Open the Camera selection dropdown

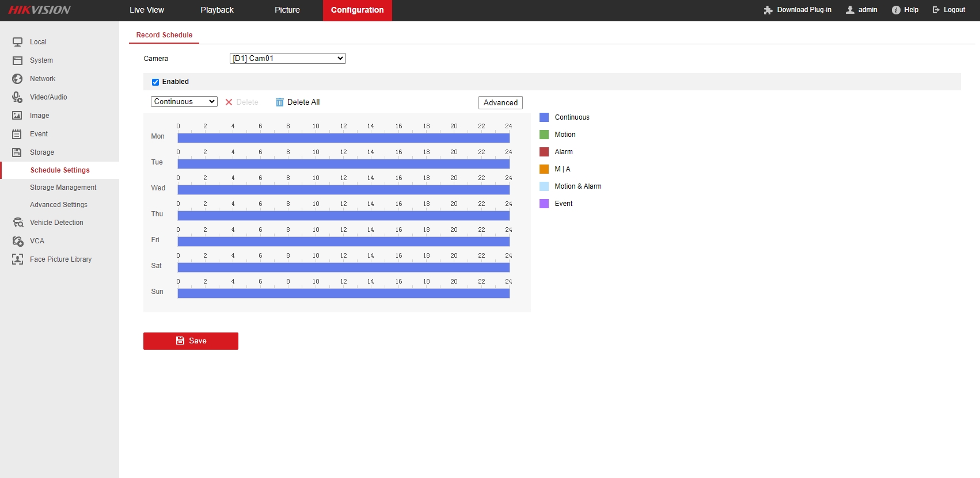(287, 59)
